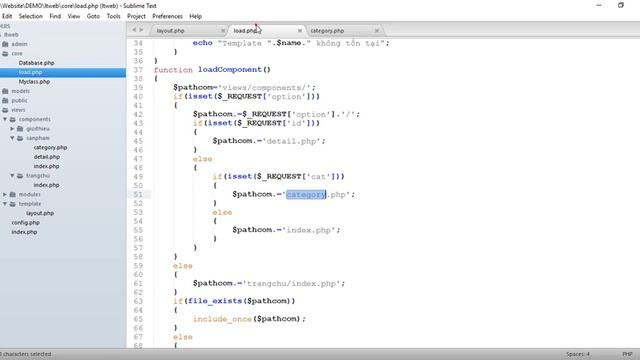Click the template folder icon

coord(13,204)
